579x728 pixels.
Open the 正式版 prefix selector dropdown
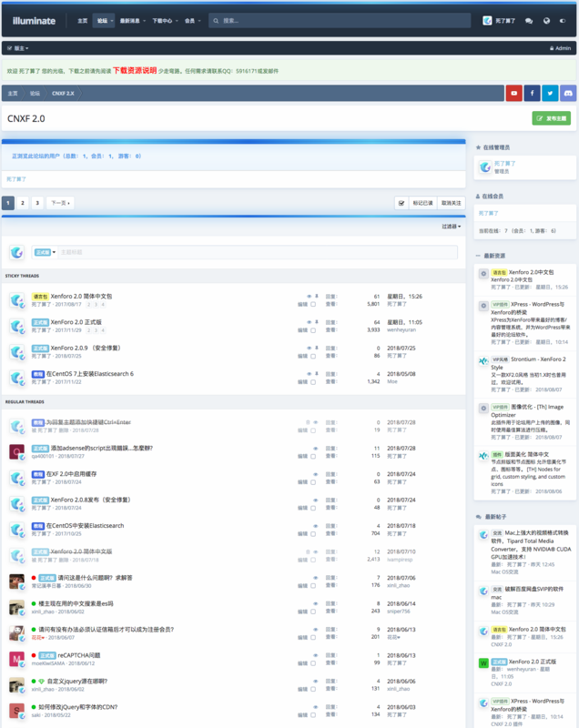click(x=45, y=252)
